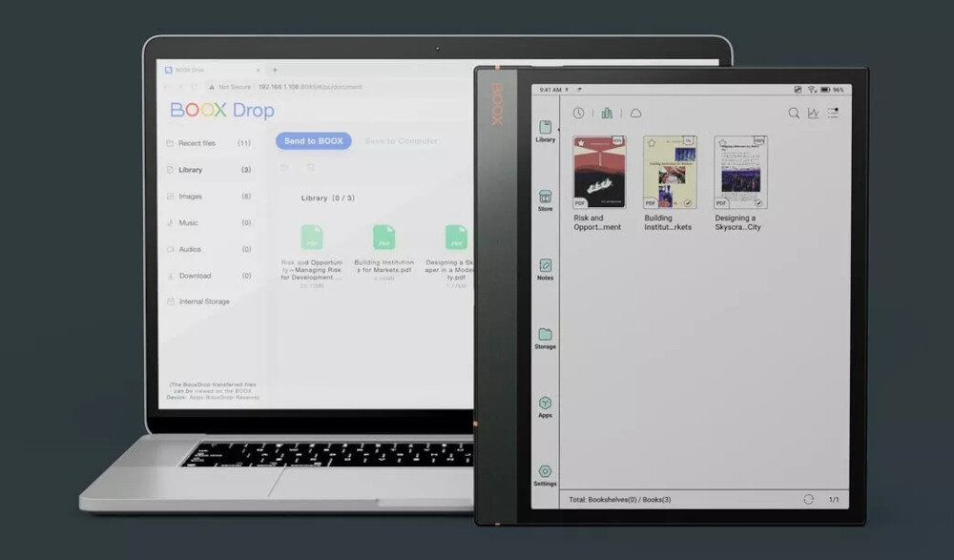Click the Library (0 / 3) heading

click(328, 197)
